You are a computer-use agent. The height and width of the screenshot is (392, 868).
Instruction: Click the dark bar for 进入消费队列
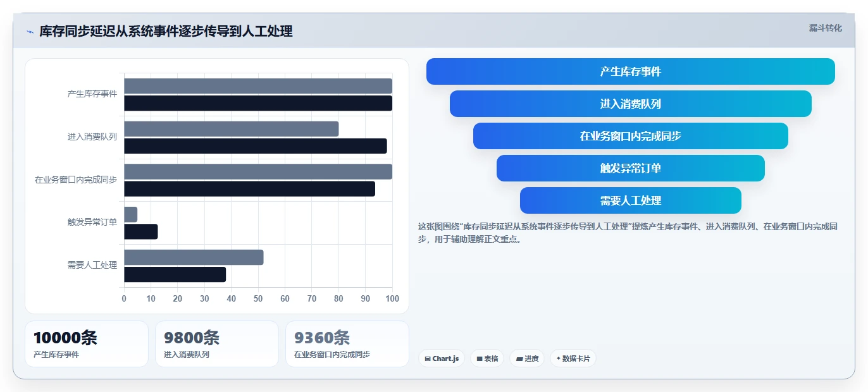256,146
